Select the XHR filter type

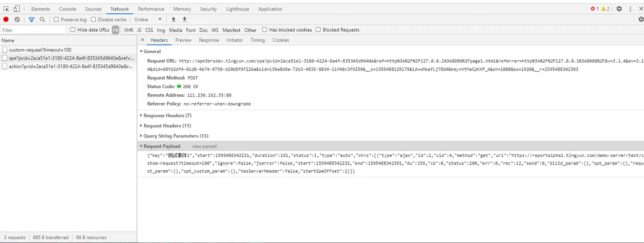[x=128, y=30]
